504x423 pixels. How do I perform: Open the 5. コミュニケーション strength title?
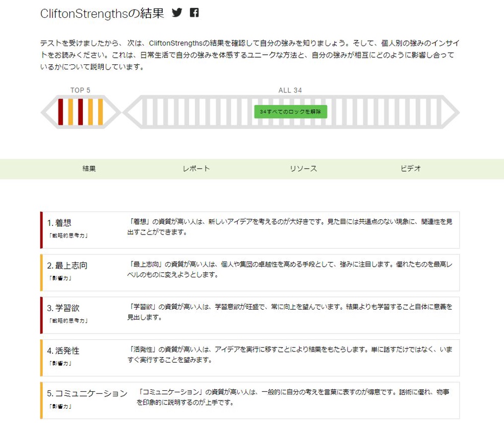[87, 393]
